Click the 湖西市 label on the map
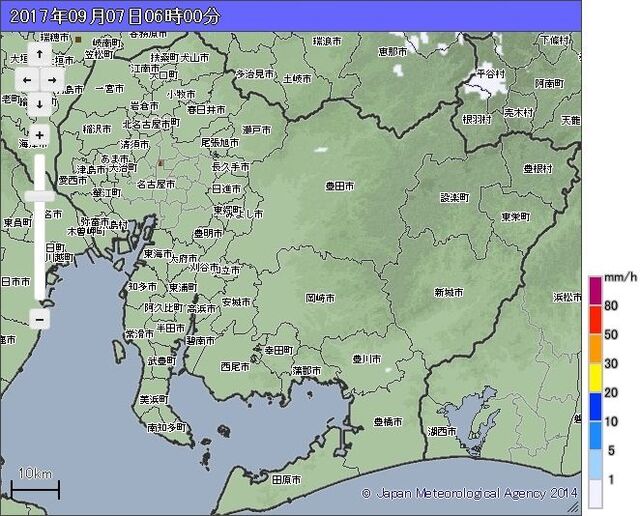This screenshot has width=640, height=516. tap(442, 431)
